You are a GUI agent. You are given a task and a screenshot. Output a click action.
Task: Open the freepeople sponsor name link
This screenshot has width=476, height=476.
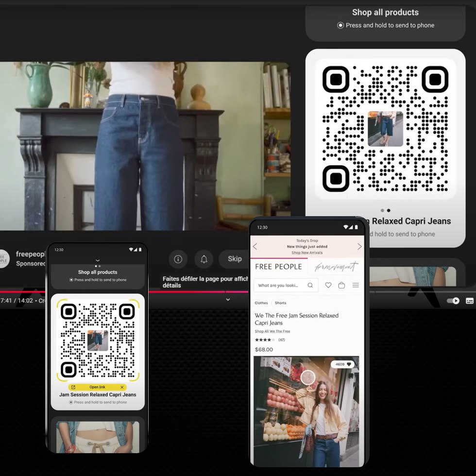pos(30,254)
